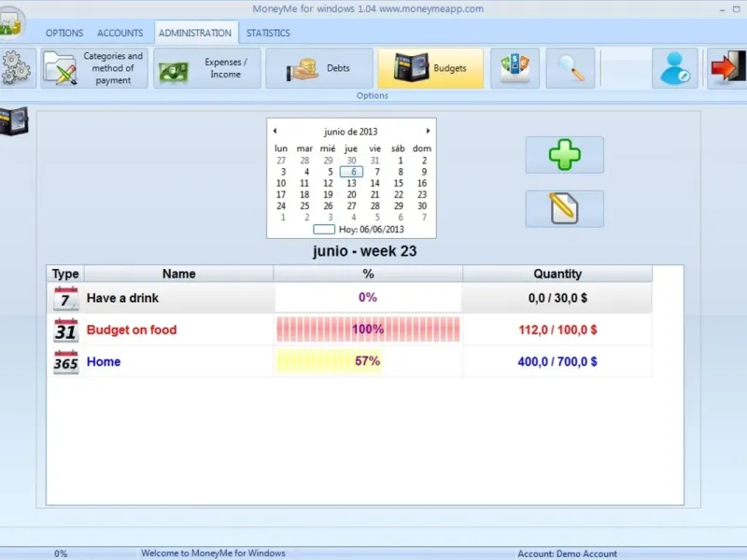747x560 pixels.
Task: Select the Budget on food row name
Action: (132, 330)
